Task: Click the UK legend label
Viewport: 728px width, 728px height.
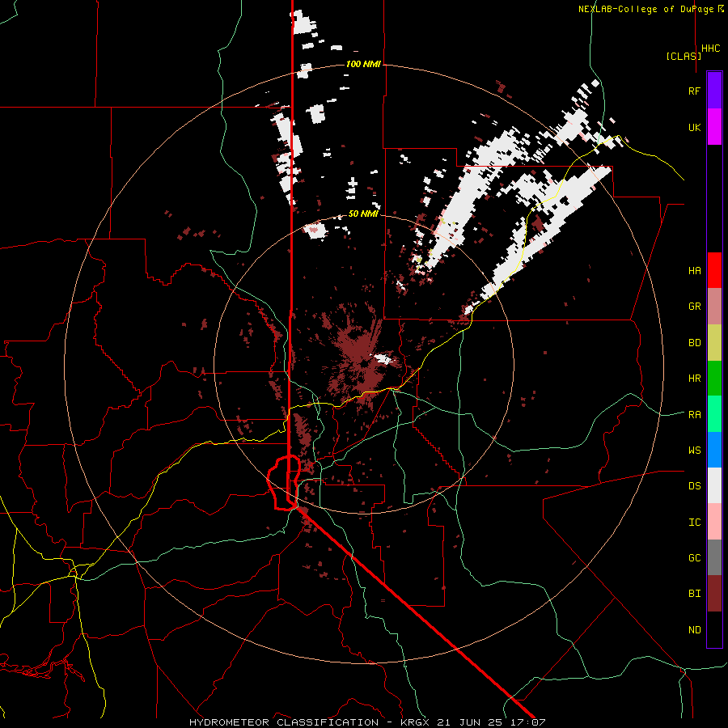Action: click(694, 127)
